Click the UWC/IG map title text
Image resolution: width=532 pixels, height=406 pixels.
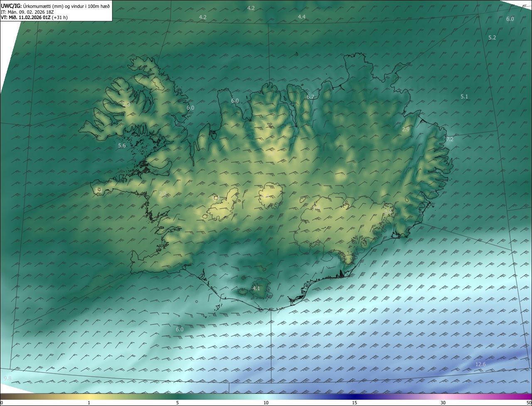click(x=55, y=6)
